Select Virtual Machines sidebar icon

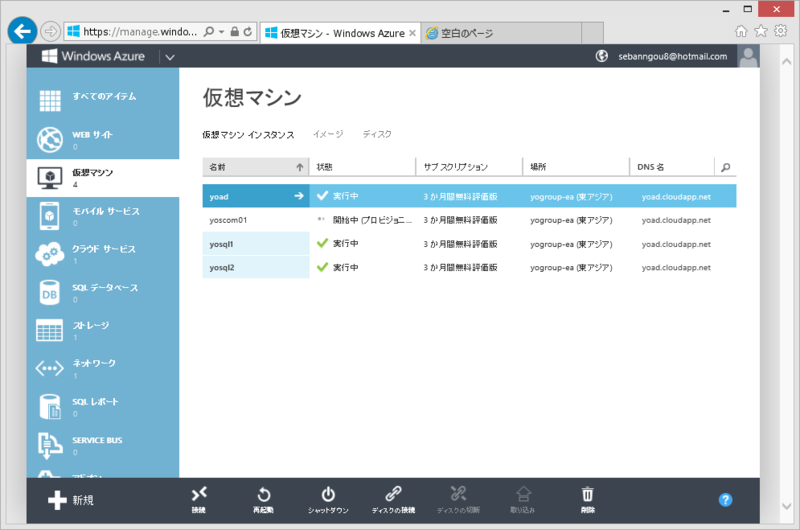pos(49,178)
